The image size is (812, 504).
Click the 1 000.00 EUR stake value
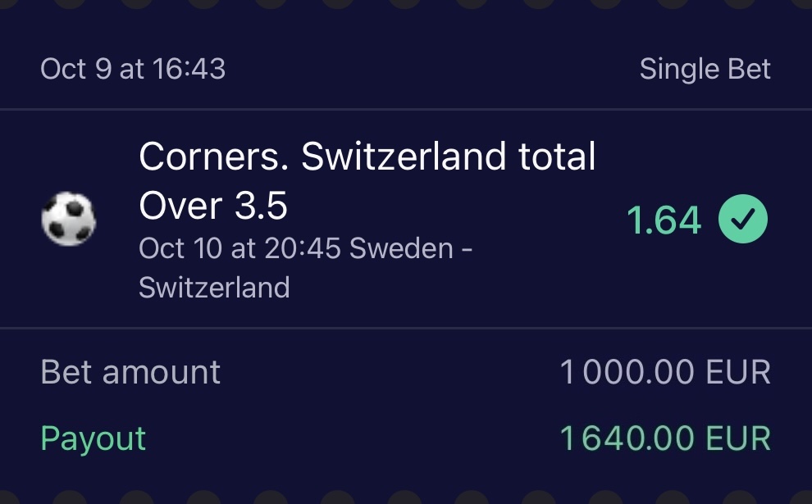[664, 373]
